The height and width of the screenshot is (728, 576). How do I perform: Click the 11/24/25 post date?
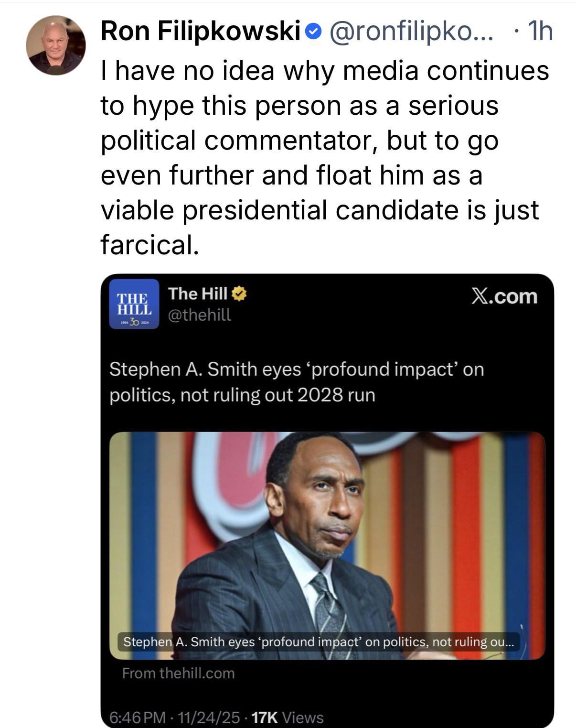pyautogui.click(x=208, y=717)
